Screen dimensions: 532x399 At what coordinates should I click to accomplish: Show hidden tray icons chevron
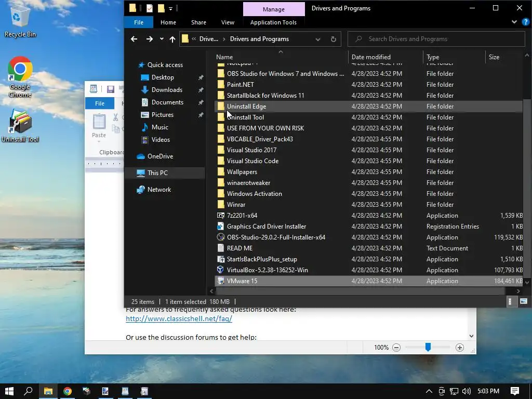(x=429, y=391)
